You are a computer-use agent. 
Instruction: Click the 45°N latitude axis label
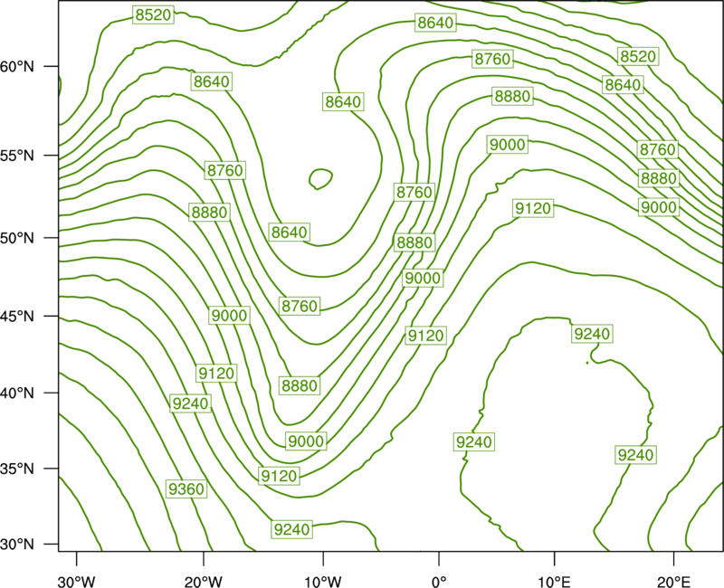point(17,316)
